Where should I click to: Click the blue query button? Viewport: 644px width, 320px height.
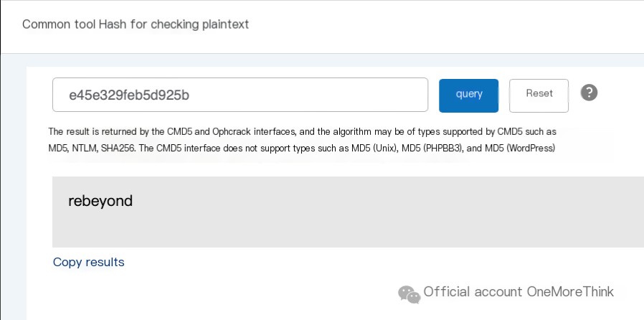point(468,95)
